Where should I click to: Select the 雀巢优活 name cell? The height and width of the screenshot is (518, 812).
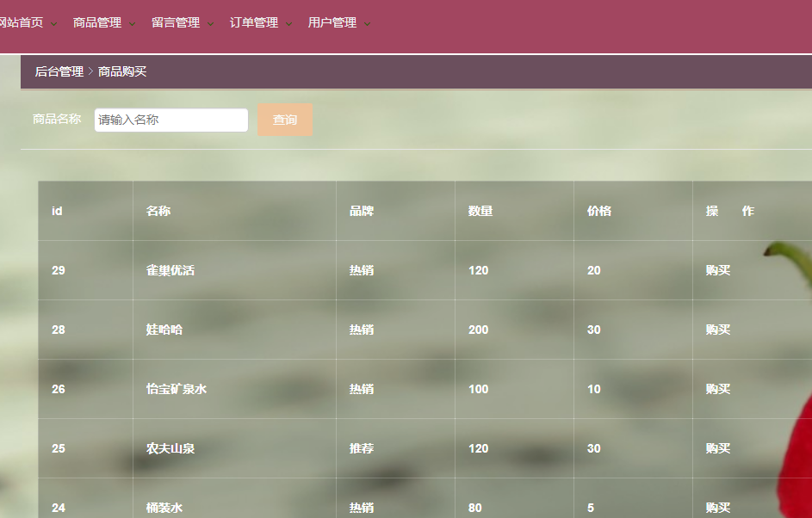click(x=170, y=270)
